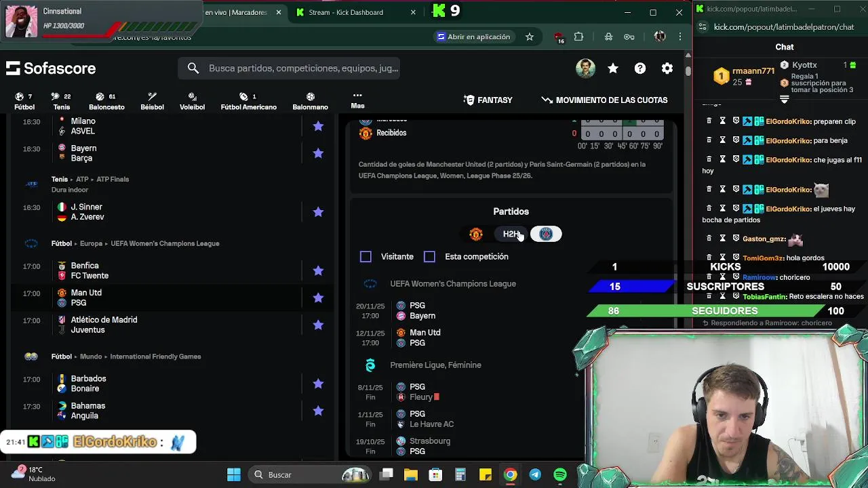Unfavorite the Milano vs ASVEL match
Image resolution: width=868 pixels, height=488 pixels.
point(318,126)
